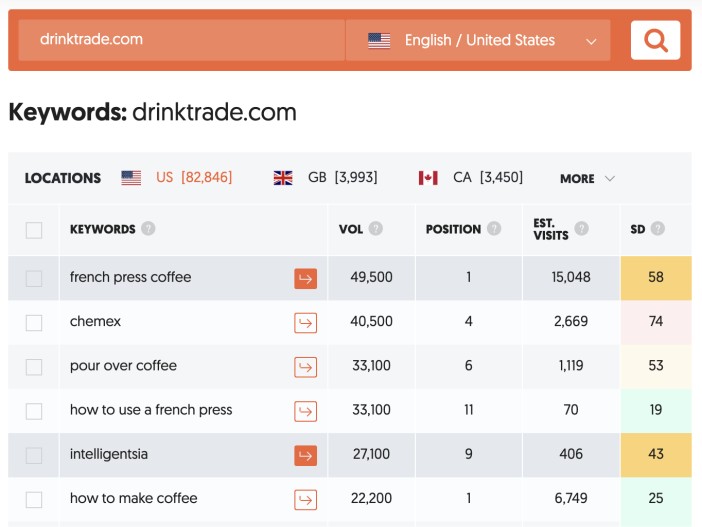Open arrow icon for how to make coffee
The width and height of the screenshot is (702, 527).
(x=305, y=499)
